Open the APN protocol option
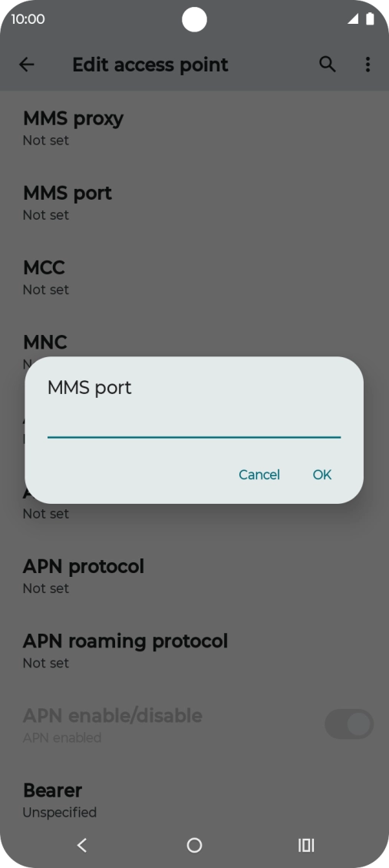Image resolution: width=389 pixels, height=868 pixels. point(195,576)
